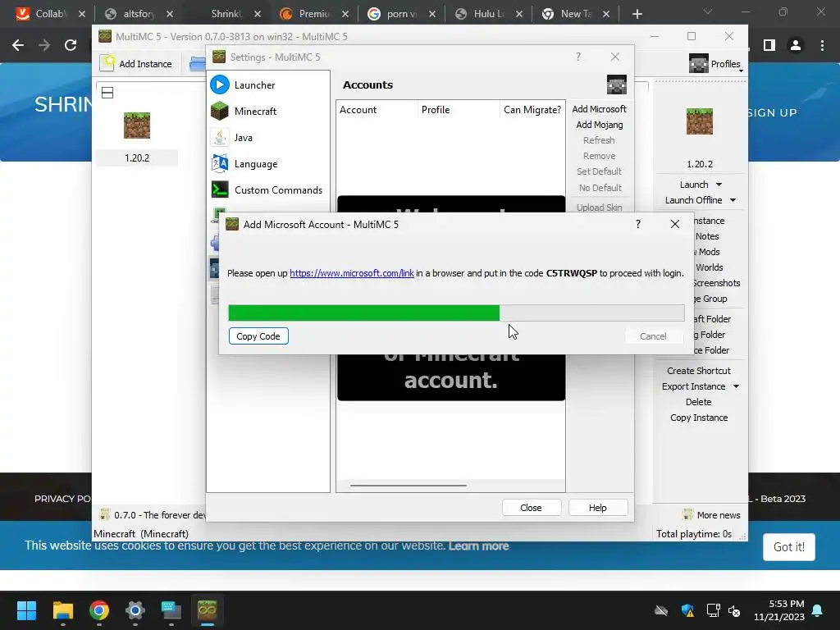Viewport: 840px width, 630px height.
Task: Click the account avatar face in Accounts header
Action: click(617, 84)
